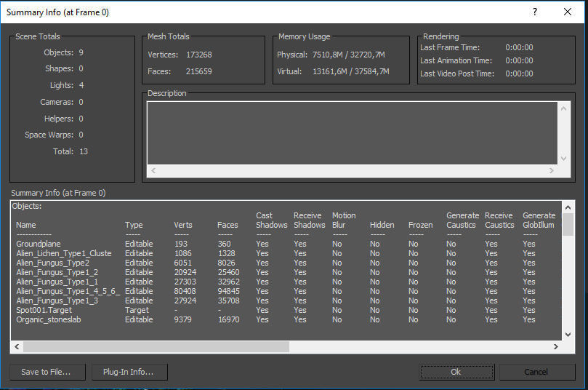Click the mesh Faces value 215659

coord(198,71)
